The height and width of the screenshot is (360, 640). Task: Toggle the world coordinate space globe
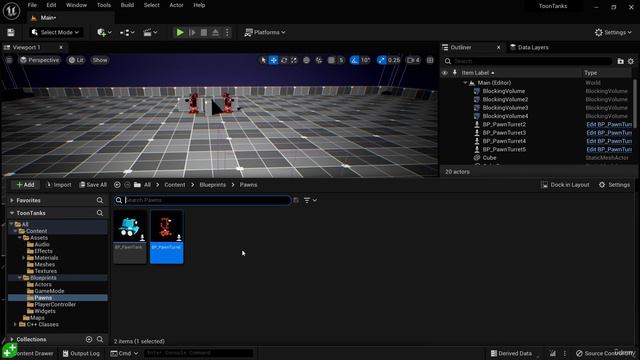point(306,60)
